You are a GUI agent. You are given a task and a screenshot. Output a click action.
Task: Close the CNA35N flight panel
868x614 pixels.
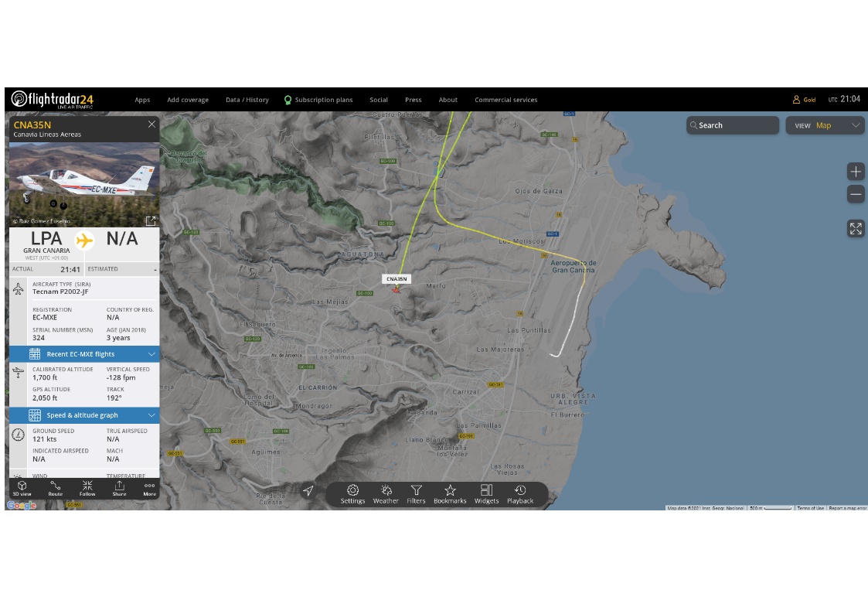pos(151,124)
